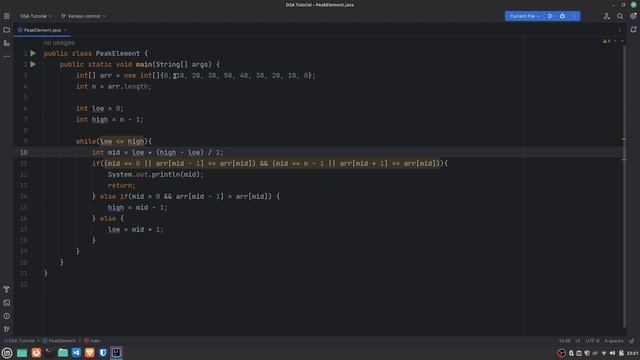The height and width of the screenshot is (360, 640).
Task: Open the Structure tool window icon
Action: click(7, 43)
